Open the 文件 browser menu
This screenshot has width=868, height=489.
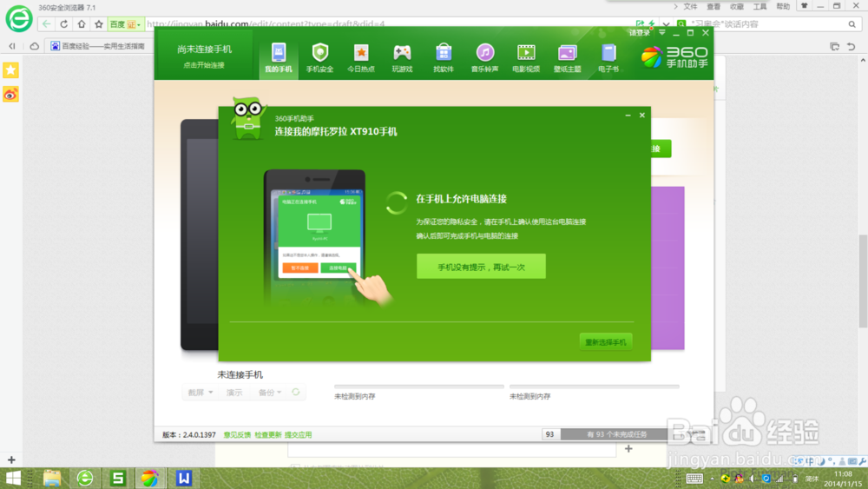pos(690,7)
